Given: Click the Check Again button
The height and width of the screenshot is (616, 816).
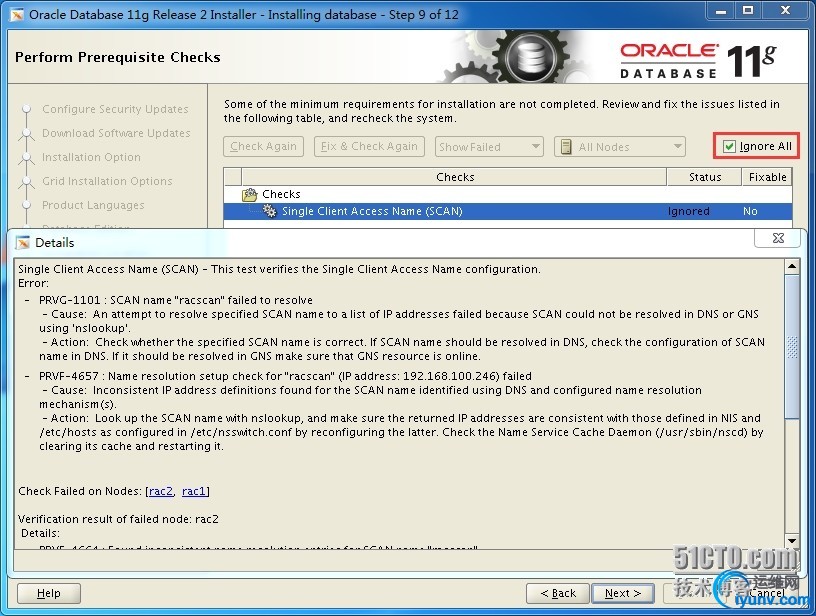Looking at the screenshot, I should 263,147.
